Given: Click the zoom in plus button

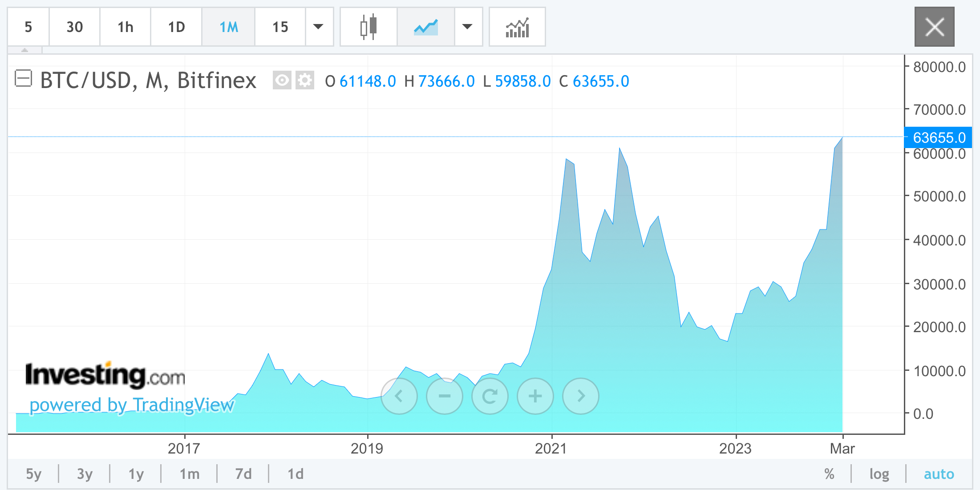Looking at the screenshot, I should pyautogui.click(x=535, y=396).
